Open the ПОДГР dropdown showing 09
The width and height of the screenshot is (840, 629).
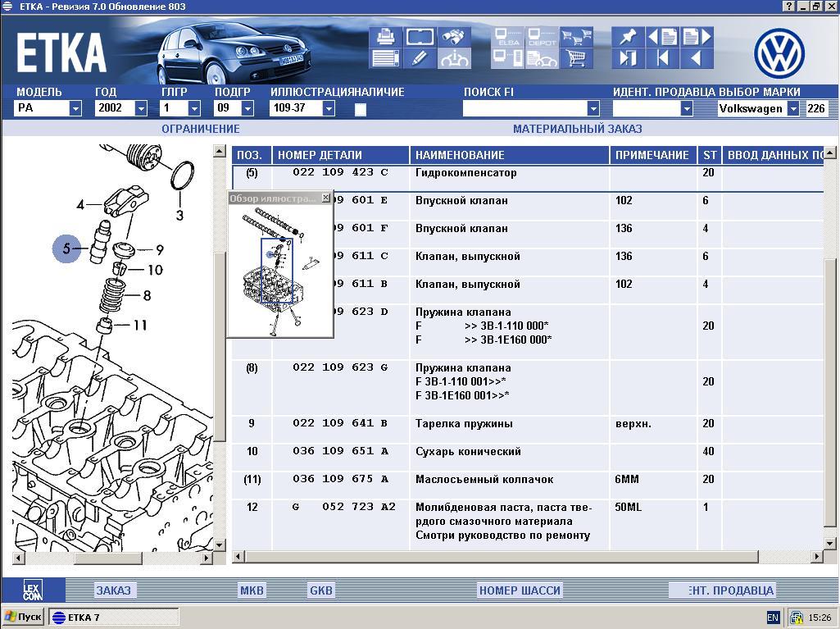247,108
